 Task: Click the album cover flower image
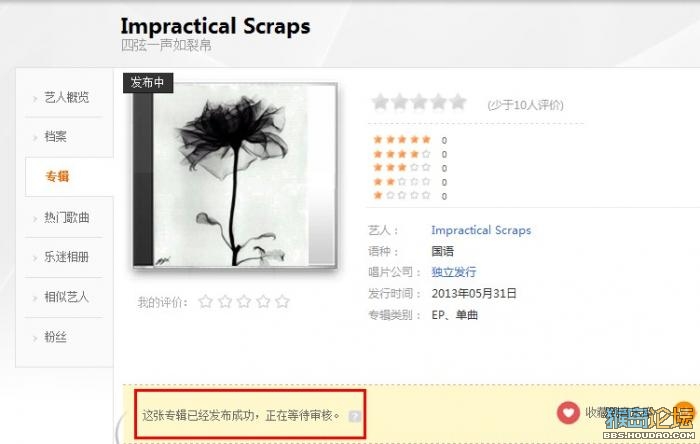point(235,175)
